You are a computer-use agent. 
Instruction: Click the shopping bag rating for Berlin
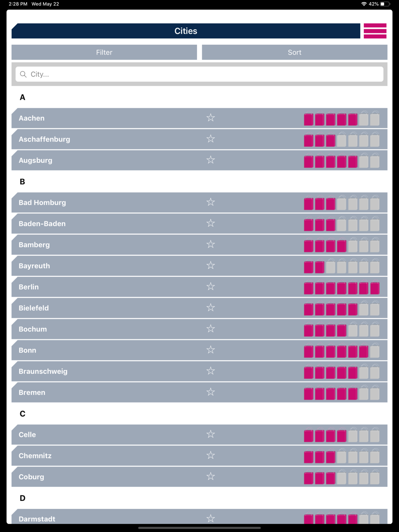342,288
